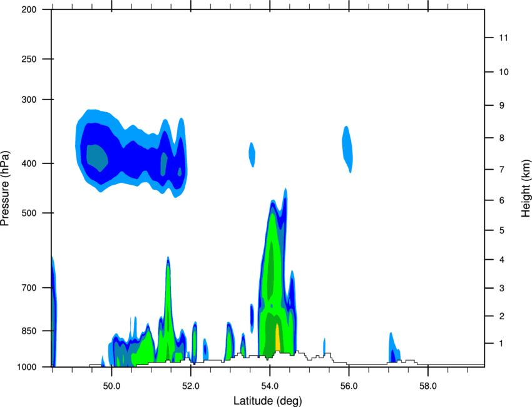This screenshot has width=532, height=407.
Task: Select the 1000 pressure tick label
Action: coord(26,367)
